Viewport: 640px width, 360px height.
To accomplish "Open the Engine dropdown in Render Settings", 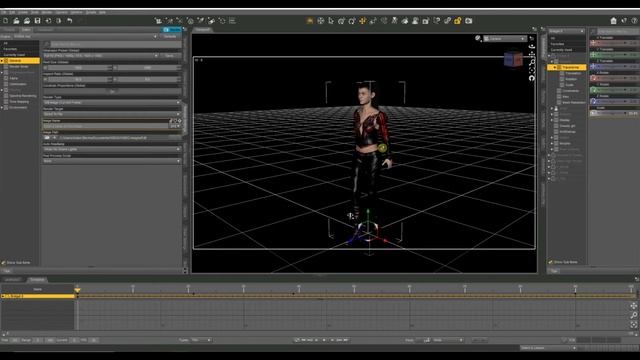I will (x=84, y=36).
